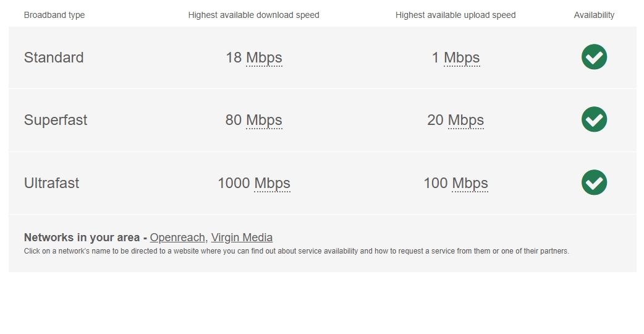Click the Superfast availability green checkmark icon

click(594, 119)
